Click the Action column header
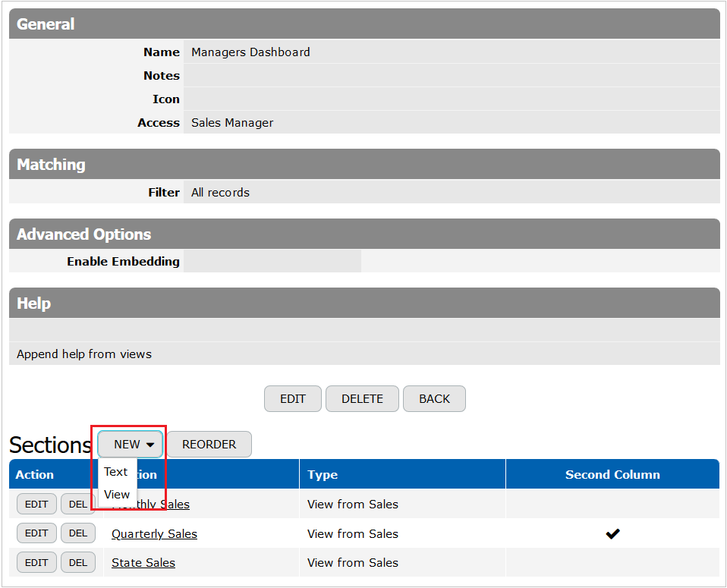 [x=35, y=474]
